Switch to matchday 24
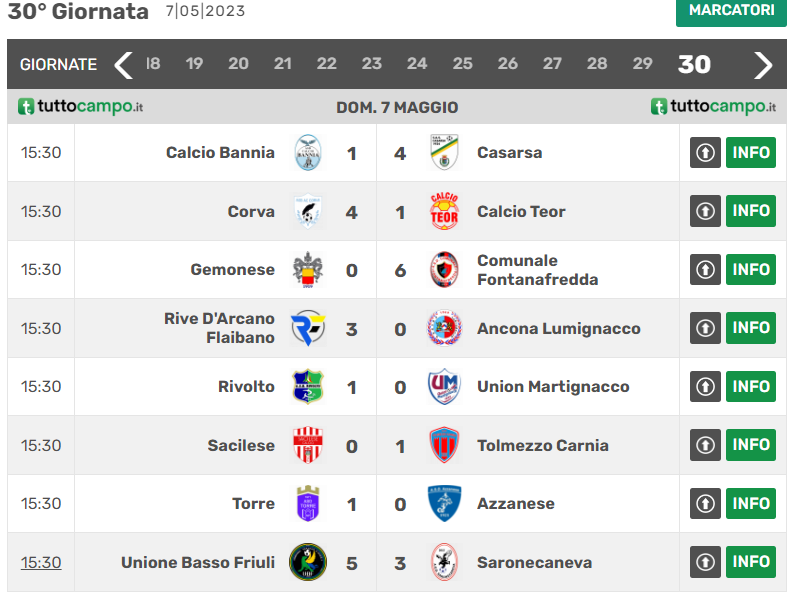The width and height of the screenshot is (795, 599). [417, 64]
